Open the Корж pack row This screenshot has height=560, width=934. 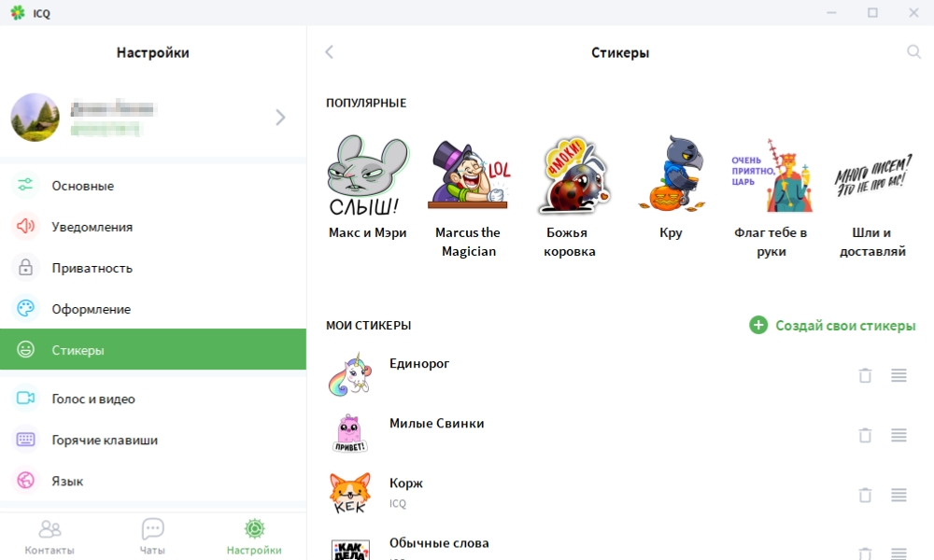coord(621,495)
